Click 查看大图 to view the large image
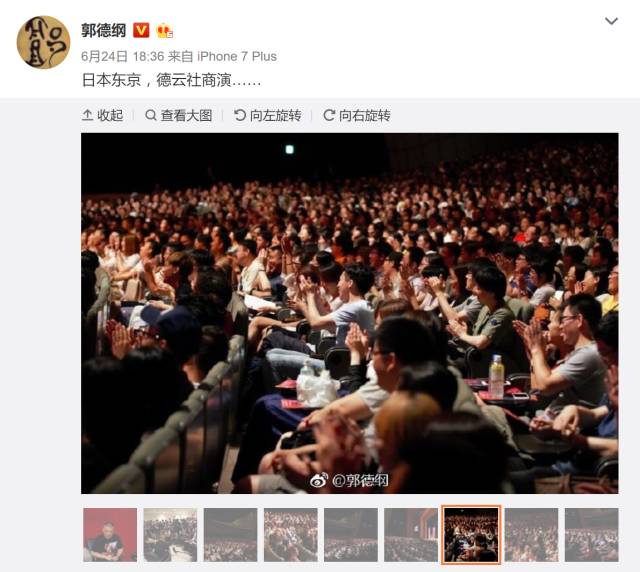 (x=179, y=116)
